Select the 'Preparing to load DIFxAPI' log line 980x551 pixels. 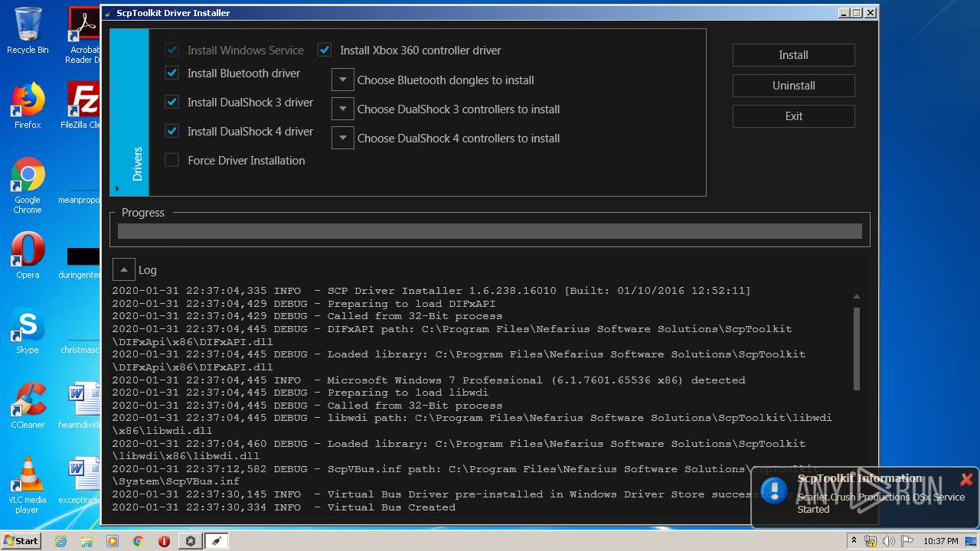pyautogui.click(x=303, y=304)
